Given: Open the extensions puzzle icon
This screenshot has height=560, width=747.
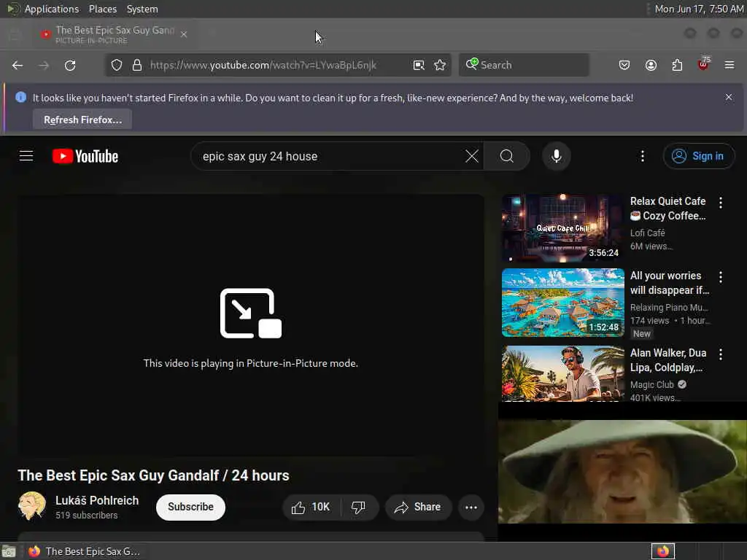Looking at the screenshot, I should (x=677, y=65).
